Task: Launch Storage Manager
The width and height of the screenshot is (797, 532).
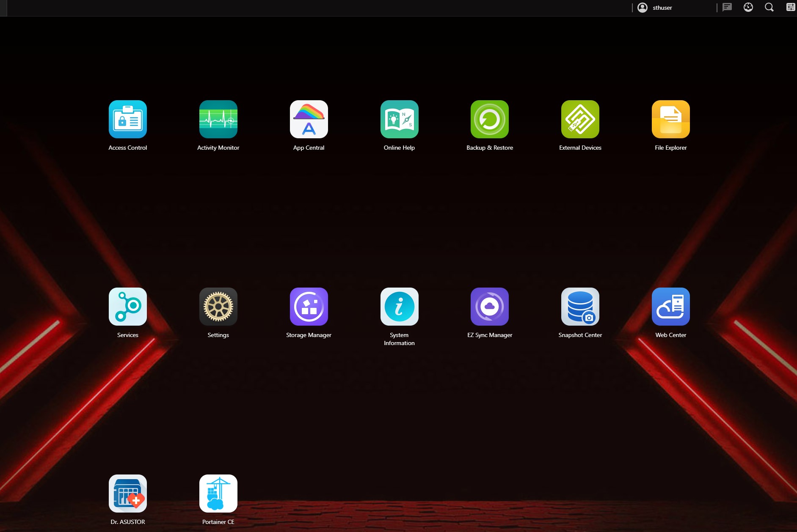Action: tap(309, 307)
